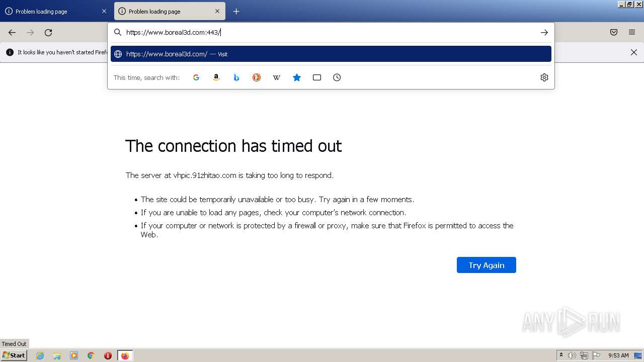The height and width of the screenshot is (362, 644).
Task: Close the second browser tab
Action: click(x=217, y=11)
